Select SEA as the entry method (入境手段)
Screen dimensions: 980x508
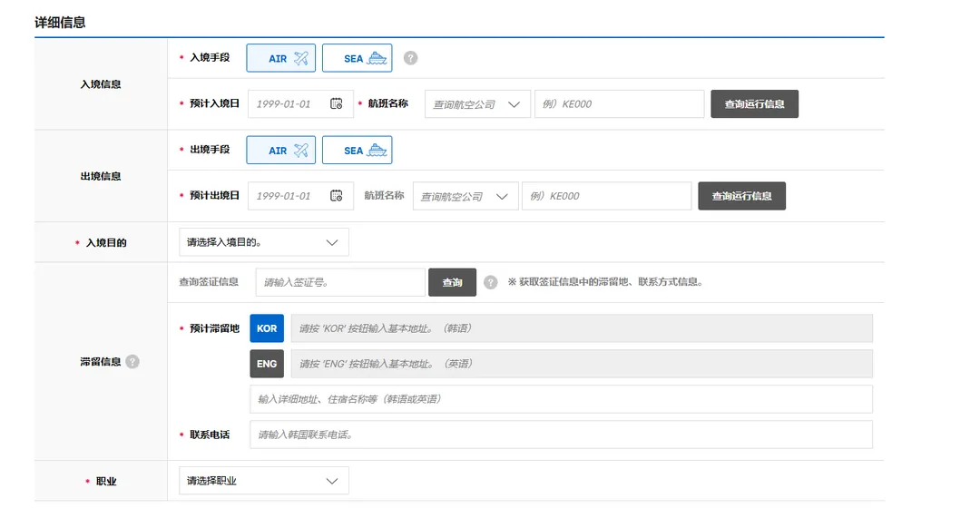pyautogui.click(x=357, y=58)
